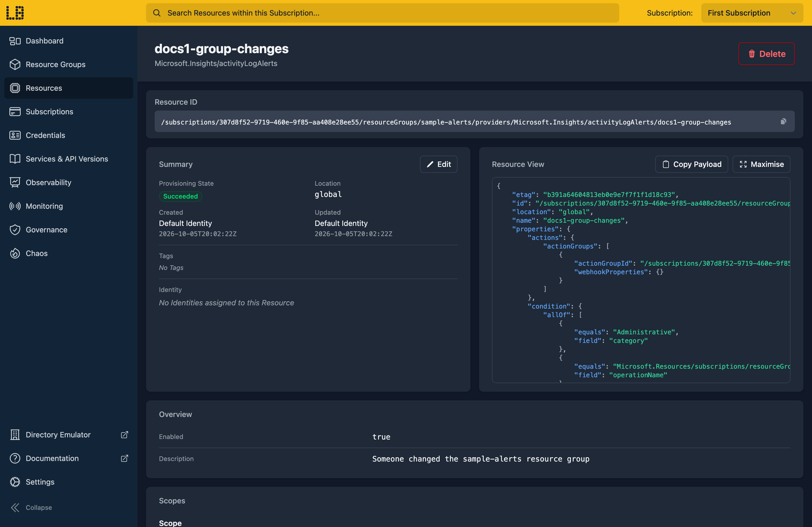Open Subscriptions in the sidebar
Screen dimensions: 812x527
tap(68, 111)
